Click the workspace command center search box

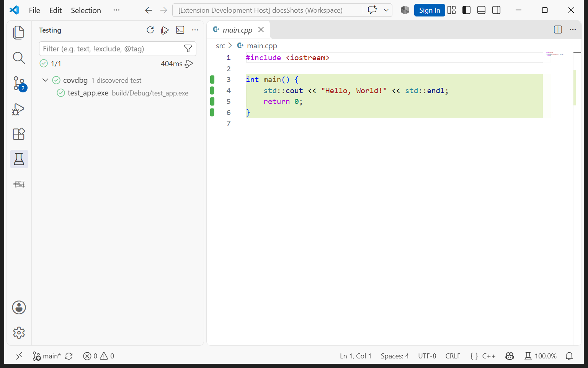268,10
